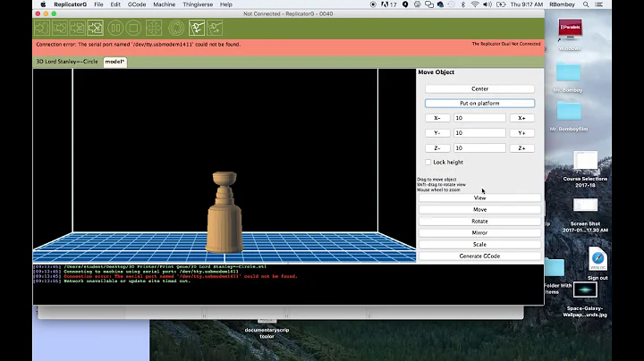Click the build-to-file icon, third in toolbar
This screenshot has height=361, width=644.
click(77, 28)
